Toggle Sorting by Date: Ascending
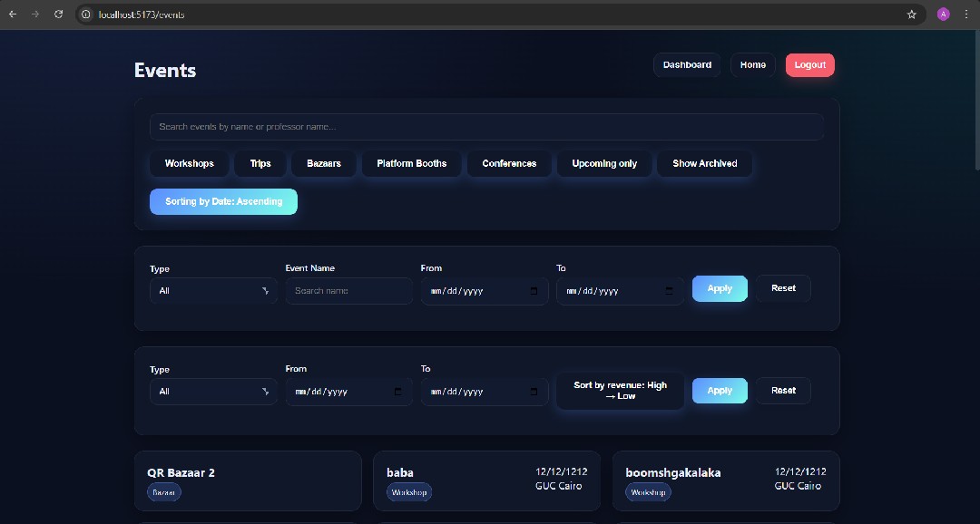This screenshot has width=980, height=524. 223,201
